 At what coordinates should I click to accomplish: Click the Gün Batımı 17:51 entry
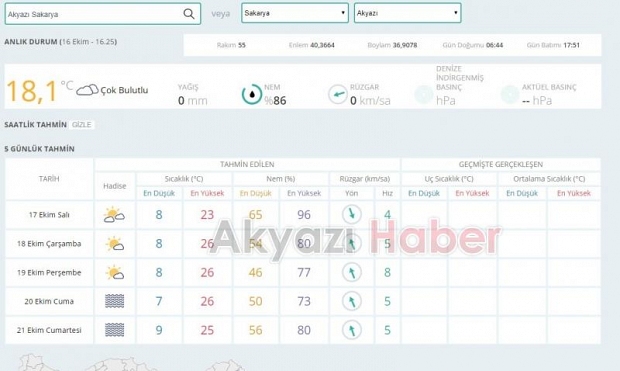pyautogui.click(x=553, y=45)
